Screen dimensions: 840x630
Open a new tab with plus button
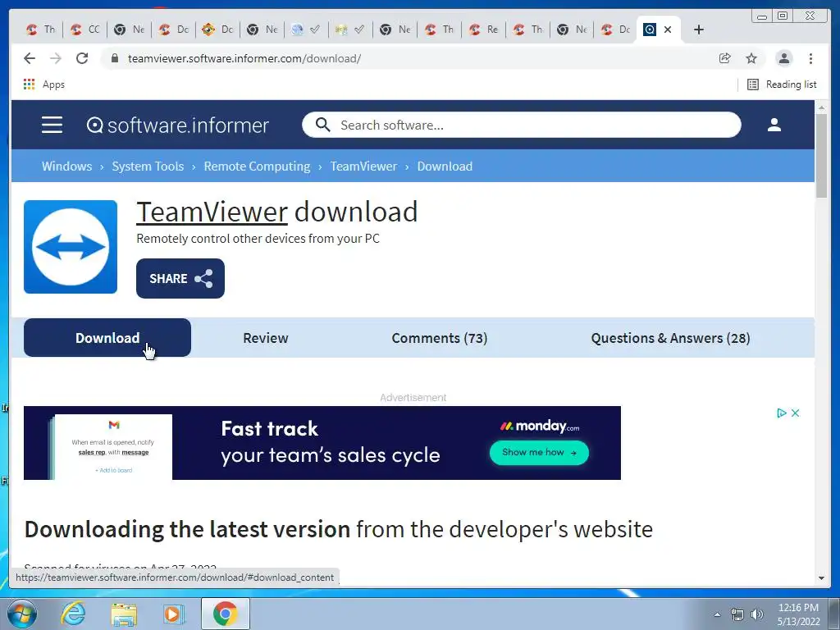pos(699,30)
